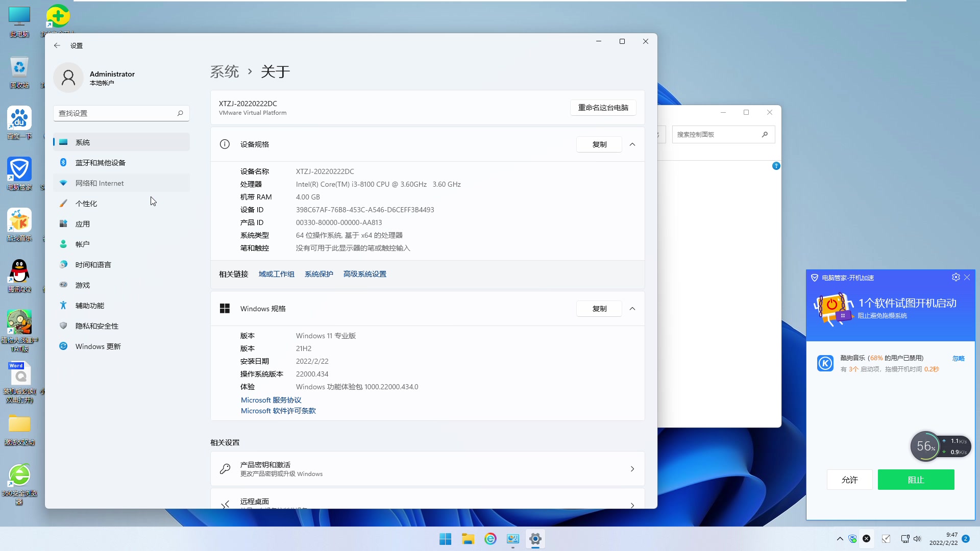Open Windows Update settings
This screenshot has height=551, width=980.
pyautogui.click(x=121, y=346)
